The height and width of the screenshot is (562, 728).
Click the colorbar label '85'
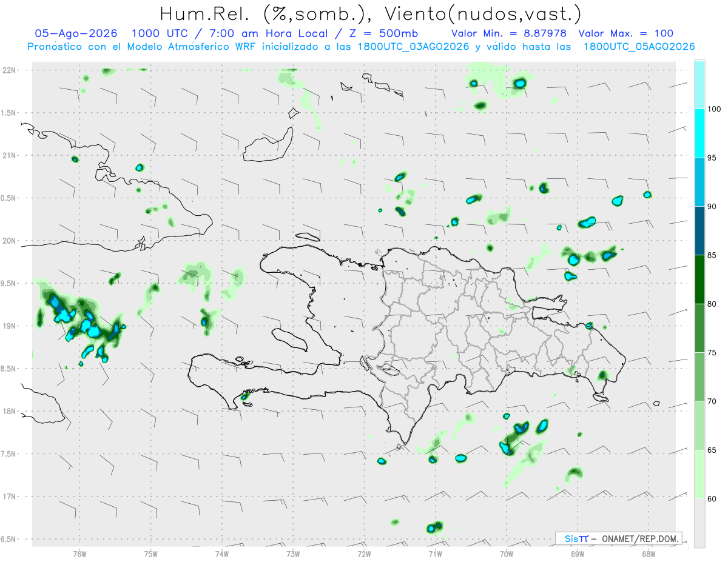712,255
